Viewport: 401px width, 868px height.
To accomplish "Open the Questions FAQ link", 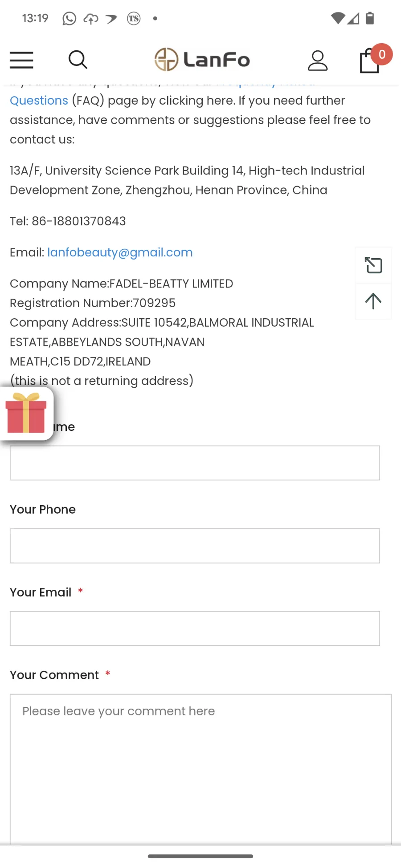I will [x=39, y=101].
